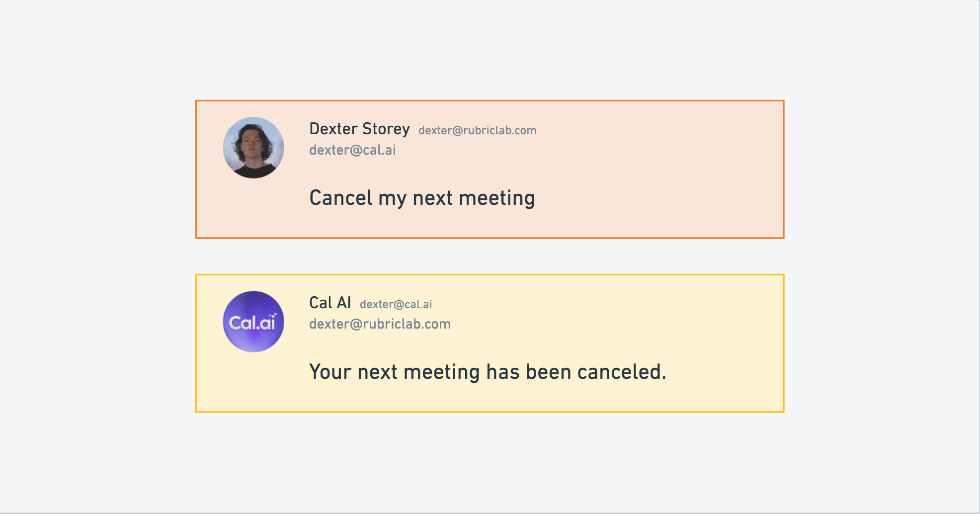Click gray gap between the two cards
The width and height of the screenshot is (980, 514).
490,256
